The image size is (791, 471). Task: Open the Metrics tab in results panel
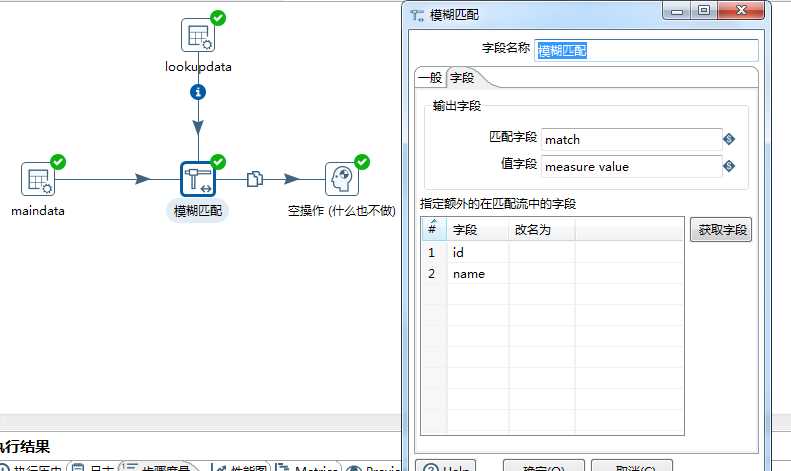[x=308, y=467]
